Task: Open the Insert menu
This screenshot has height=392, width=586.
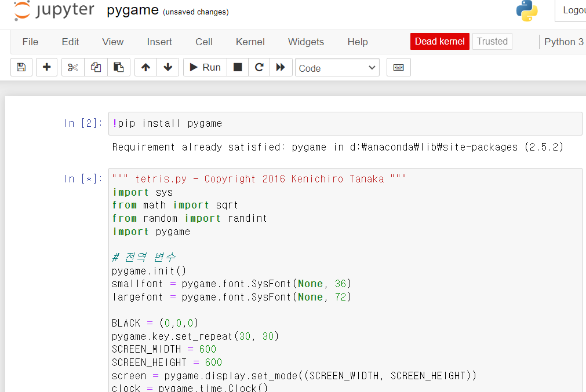Action: click(x=159, y=42)
